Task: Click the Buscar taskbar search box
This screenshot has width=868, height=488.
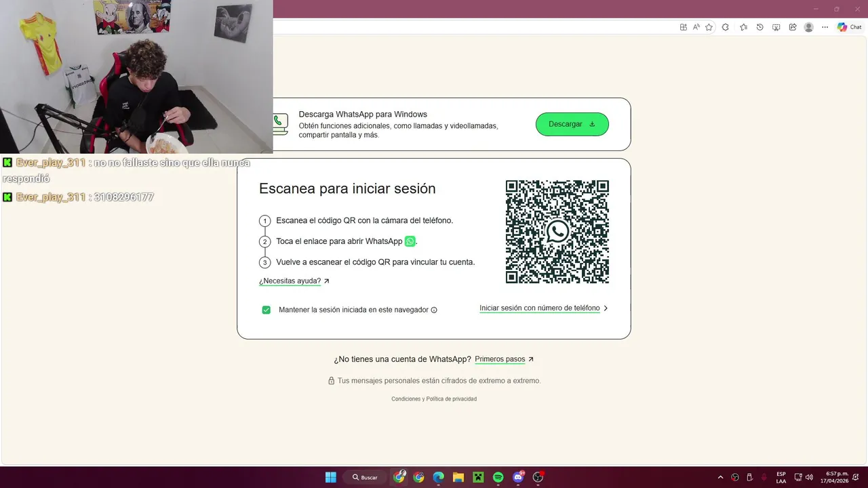Action: [365, 477]
